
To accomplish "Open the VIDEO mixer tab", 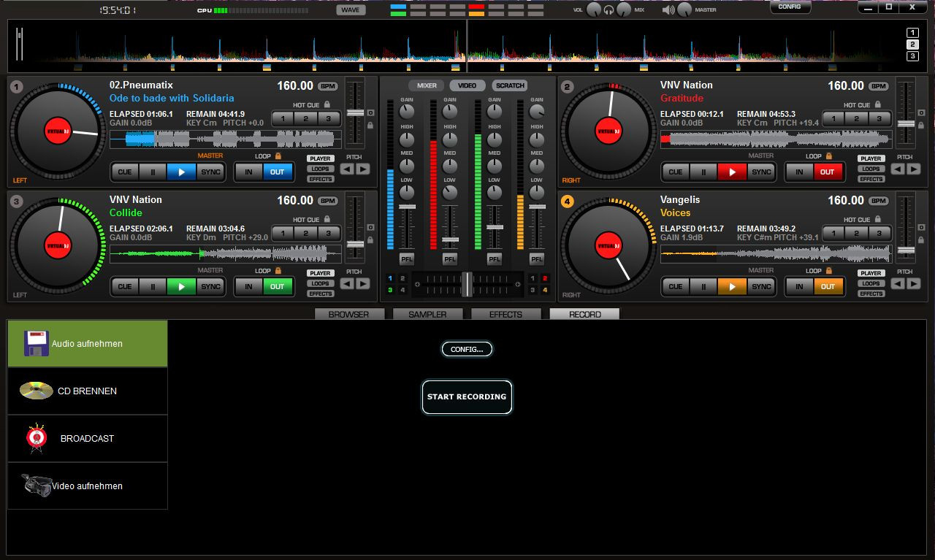I will [467, 85].
